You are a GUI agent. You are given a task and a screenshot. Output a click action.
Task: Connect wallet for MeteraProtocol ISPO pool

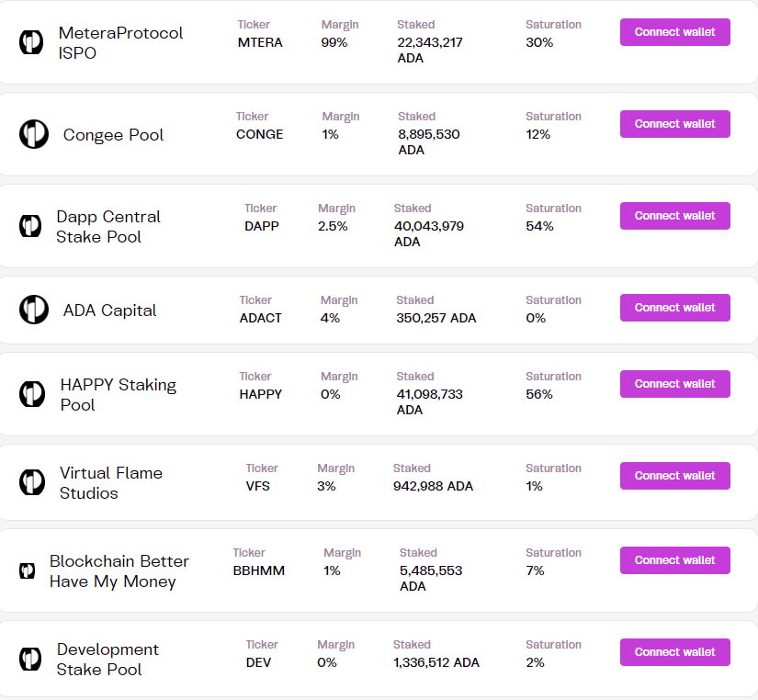[x=674, y=32]
